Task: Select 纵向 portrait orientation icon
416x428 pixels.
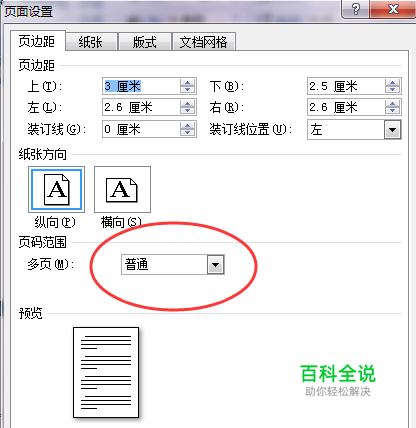Action: (56, 189)
